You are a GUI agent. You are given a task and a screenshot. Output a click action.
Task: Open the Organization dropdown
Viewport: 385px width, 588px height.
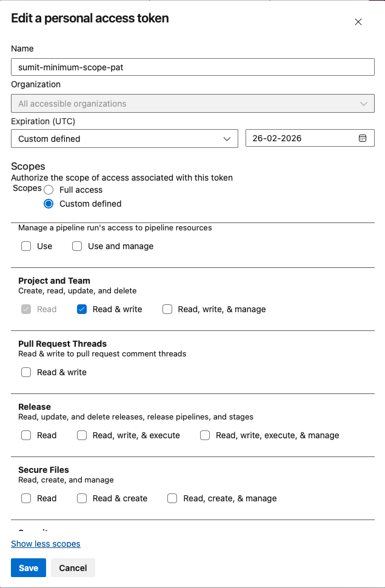point(192,104)
